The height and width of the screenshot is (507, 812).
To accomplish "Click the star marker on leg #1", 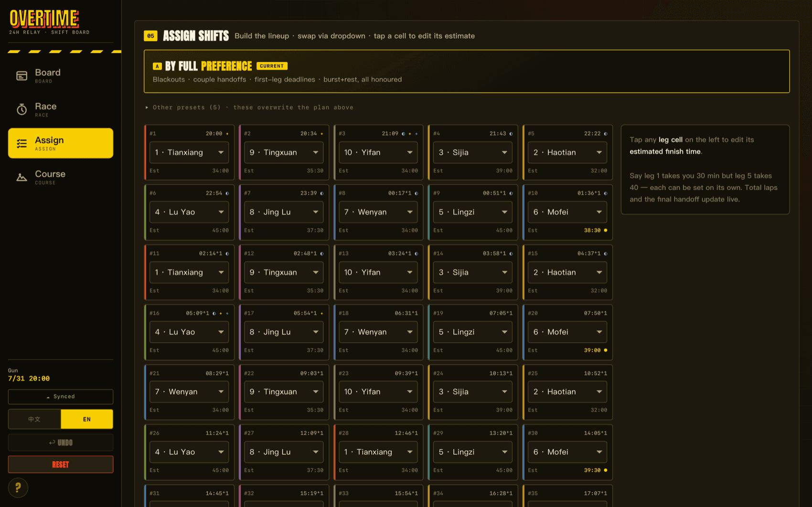I will coord(227,134).
